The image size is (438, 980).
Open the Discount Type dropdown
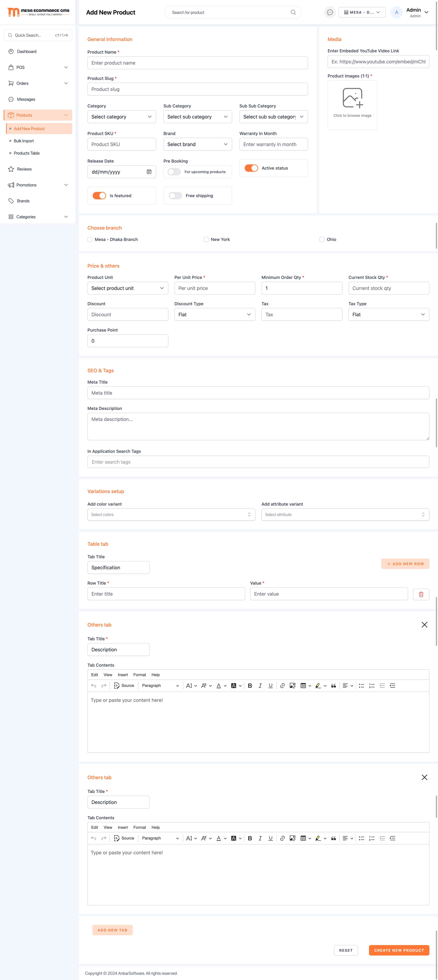coord(215,314)
